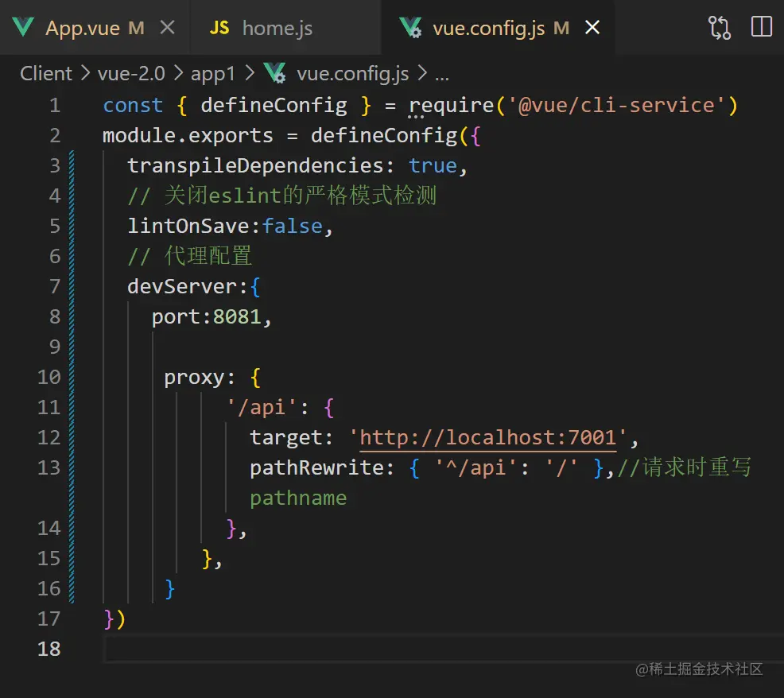The height and width of the screenshot is (698, 784).
Task: Click line number 18 in the gutter
Action: [49, 649]
